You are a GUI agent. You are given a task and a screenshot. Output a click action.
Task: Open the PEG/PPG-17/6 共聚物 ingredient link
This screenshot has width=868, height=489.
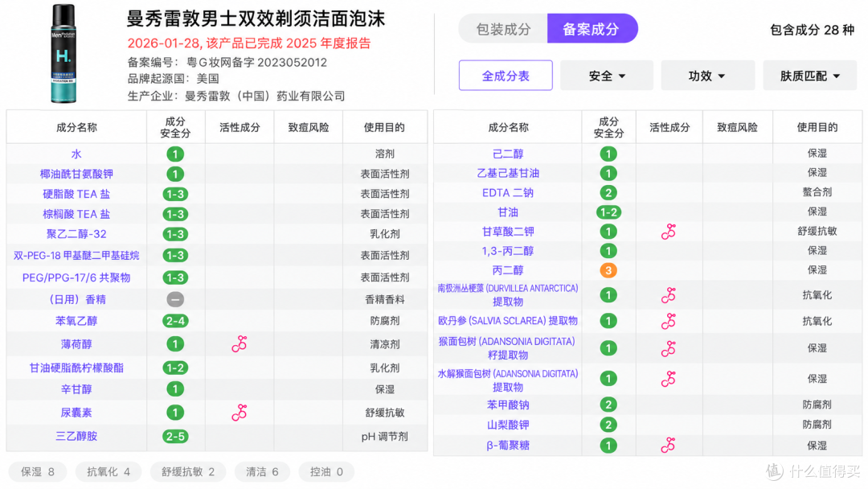click(x=76, y=277)
